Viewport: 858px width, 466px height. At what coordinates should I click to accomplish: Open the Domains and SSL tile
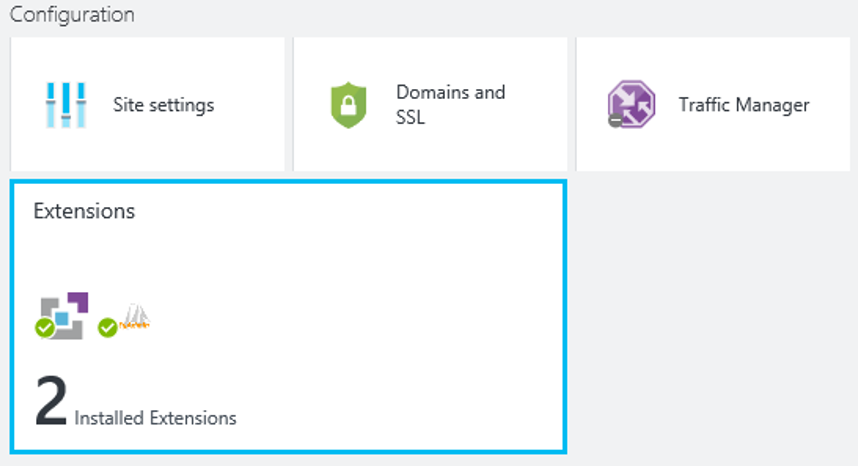pos(430,104)
